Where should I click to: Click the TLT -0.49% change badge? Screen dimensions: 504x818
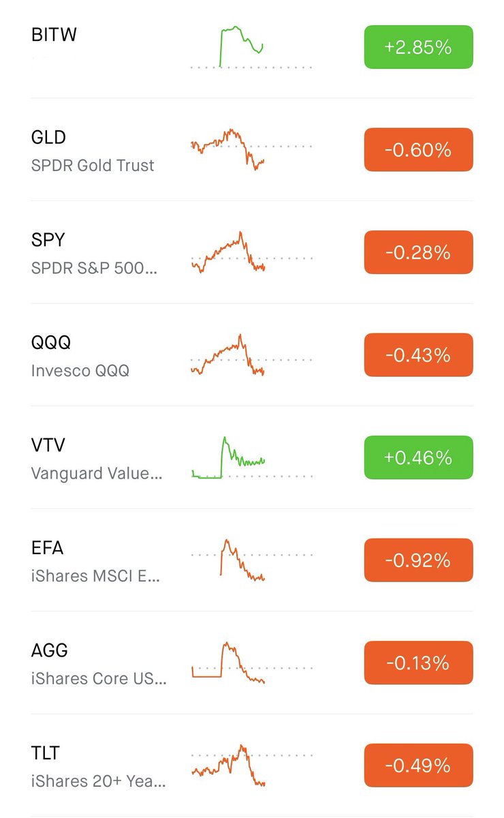point(418,765)
